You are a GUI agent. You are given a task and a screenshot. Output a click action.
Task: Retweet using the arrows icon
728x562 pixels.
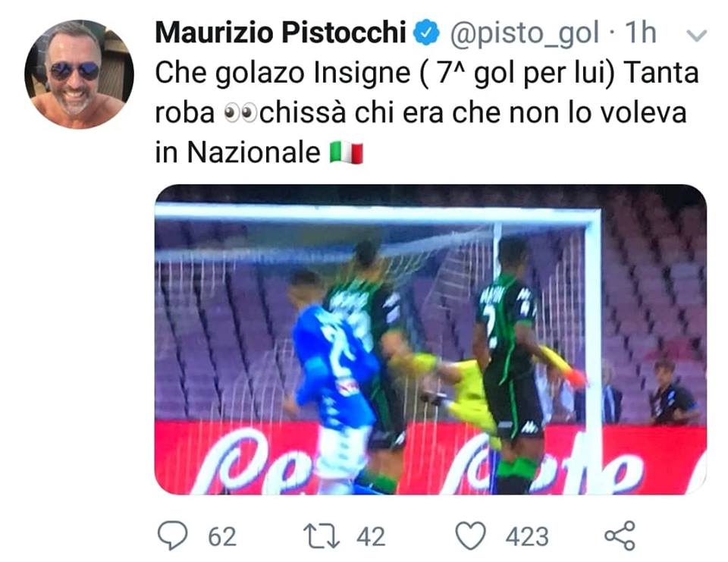(322, 536)
